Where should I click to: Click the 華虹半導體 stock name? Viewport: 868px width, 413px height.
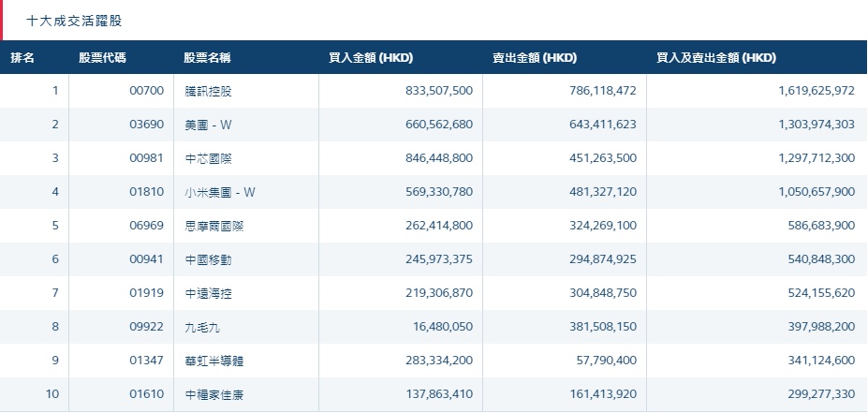point(214,361)
